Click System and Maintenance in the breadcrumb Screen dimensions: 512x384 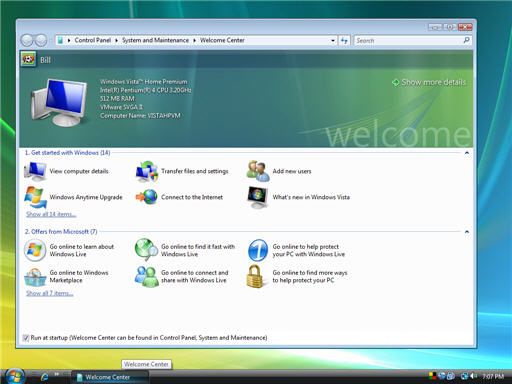tap(155, 40)
